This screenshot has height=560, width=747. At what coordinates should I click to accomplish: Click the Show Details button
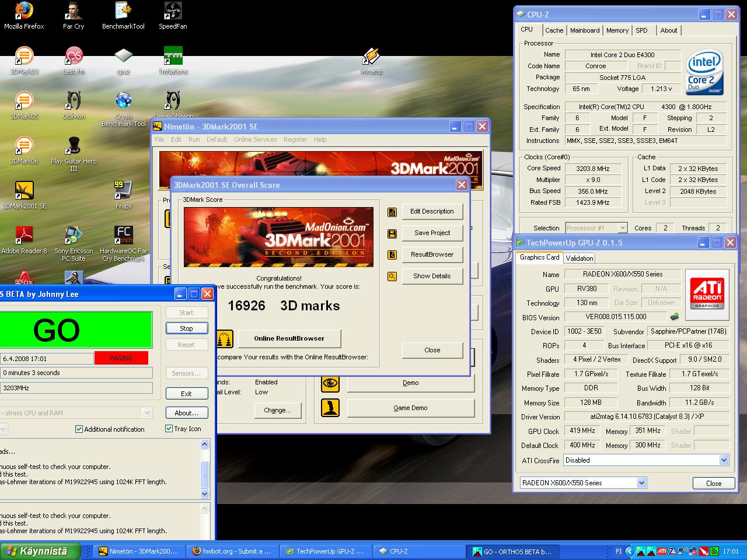(x=432, y=276)
